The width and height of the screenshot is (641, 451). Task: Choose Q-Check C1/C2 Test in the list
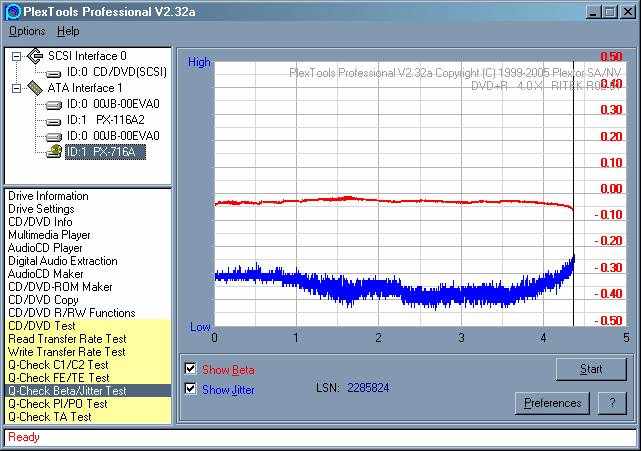point(58,365)
